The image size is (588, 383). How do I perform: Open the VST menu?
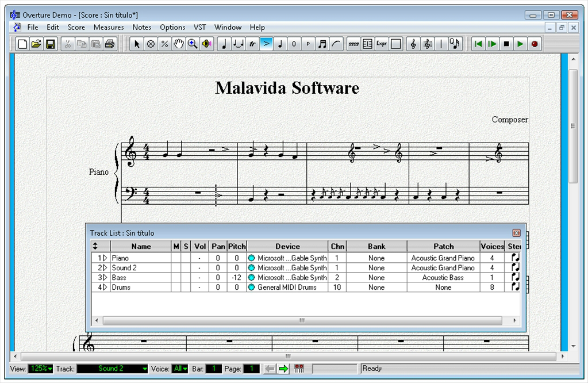point(199,27)
